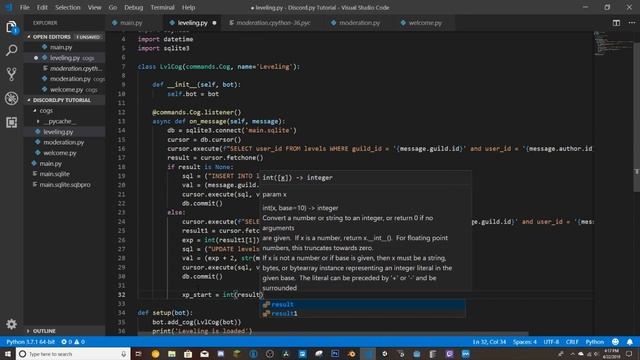Click the vertical scrollbar of the editor
Image resolution: width=640 pixels, height=360 pixels.
(x=637, y=117)
